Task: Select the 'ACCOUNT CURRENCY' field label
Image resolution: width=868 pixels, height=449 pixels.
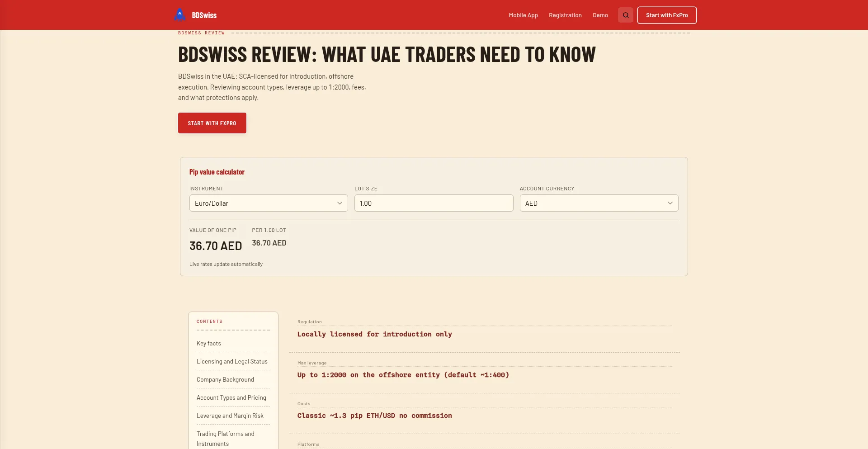Action: click(x=547, y=189)
